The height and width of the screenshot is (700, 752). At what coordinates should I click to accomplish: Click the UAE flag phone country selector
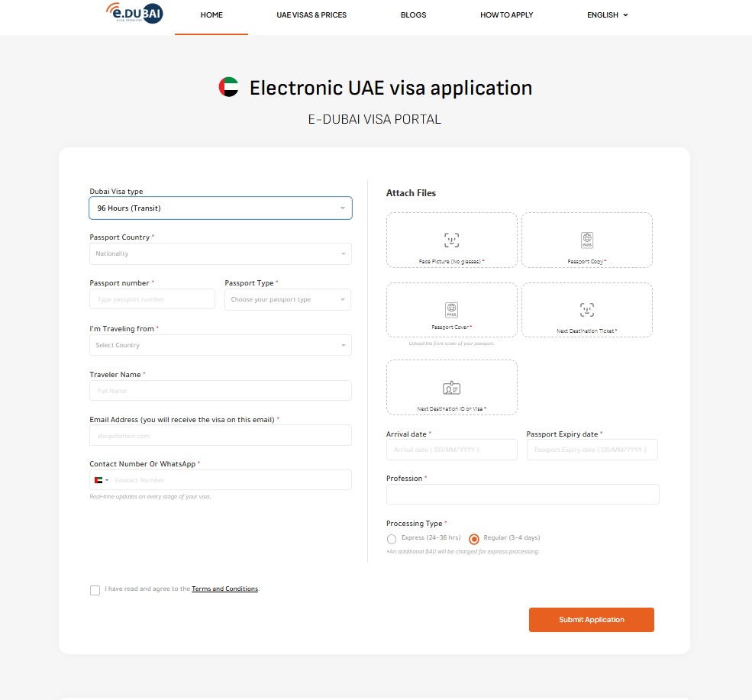click(101, 480)
